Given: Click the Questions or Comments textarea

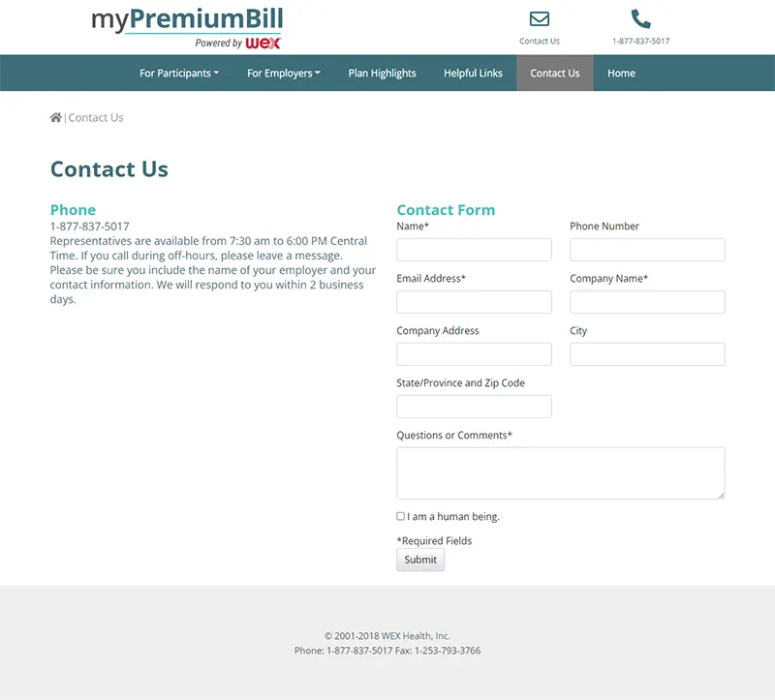Looking at the screenshot, I should tap(560, 473).
